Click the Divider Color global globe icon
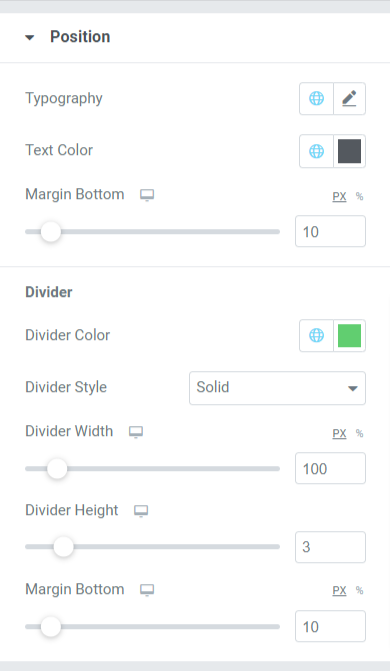Viewport: 390px width, 671px height. tap(316, 335)
